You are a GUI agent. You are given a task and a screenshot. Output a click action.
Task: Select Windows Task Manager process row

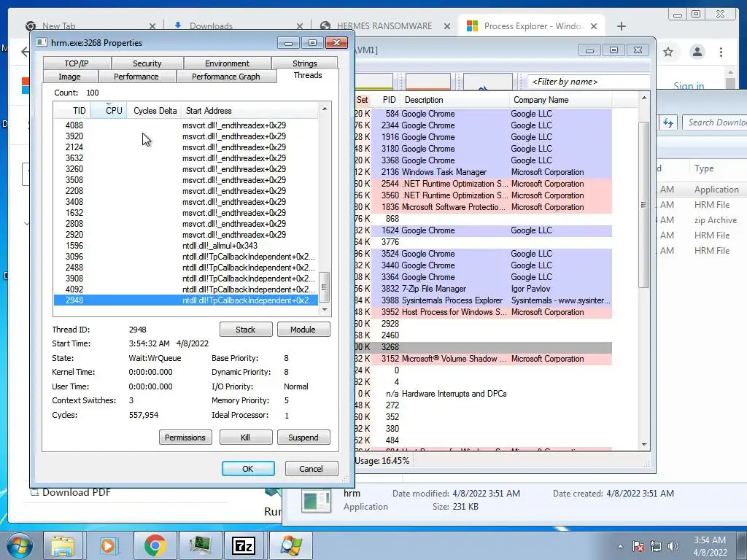pos(484,172)
